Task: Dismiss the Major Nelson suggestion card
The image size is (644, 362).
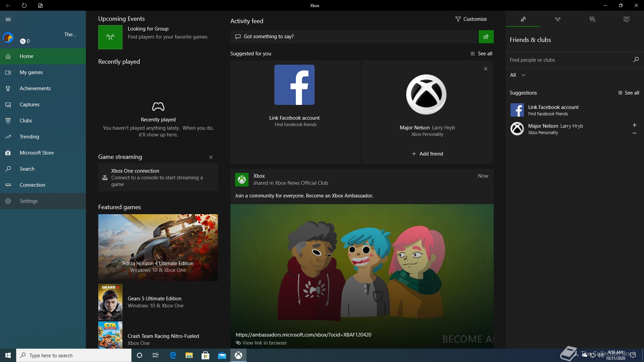Action: (x=486, y=69)
